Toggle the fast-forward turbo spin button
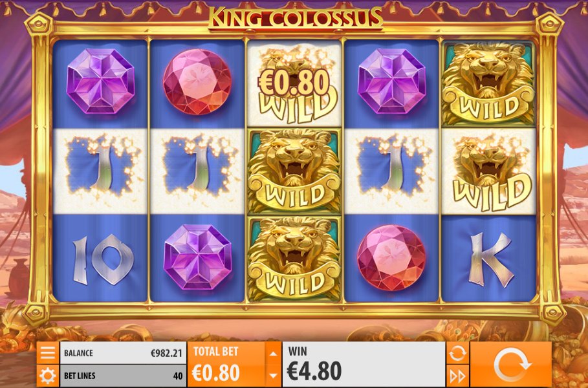The height and width of the screenshot is (388, 588). click(457, 376)
